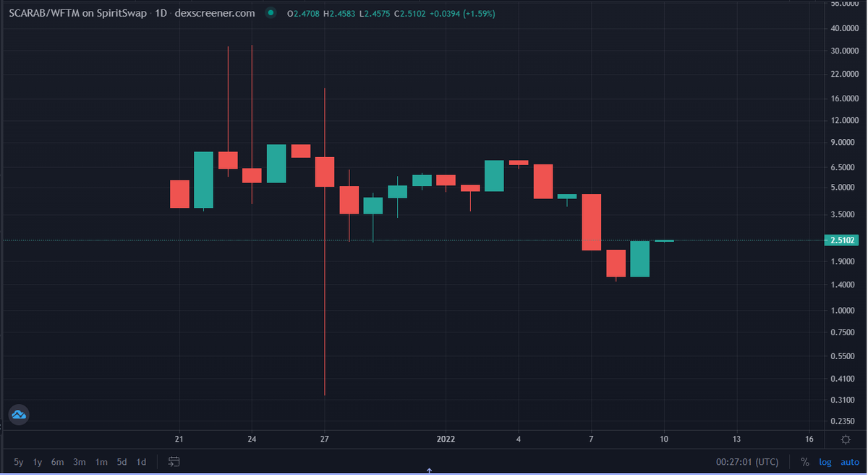868x475 pixels.
Task: Select the large red candle with longest lower wick
Action: (325, 172)
